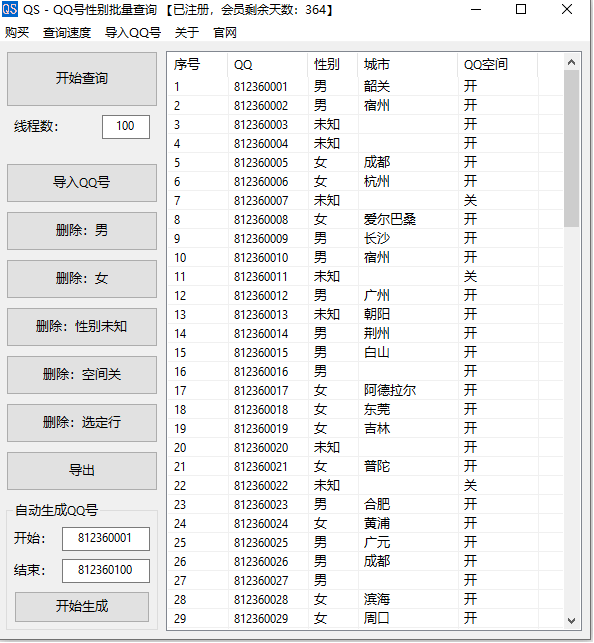Click city cell 长沙
The width and height of the screenshot is (594, 643).
click(377, 239)
